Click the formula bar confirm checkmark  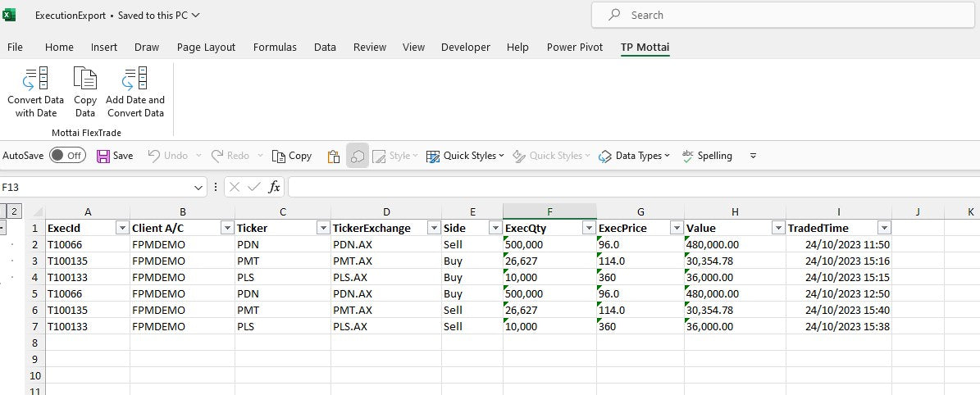[253, 187]
